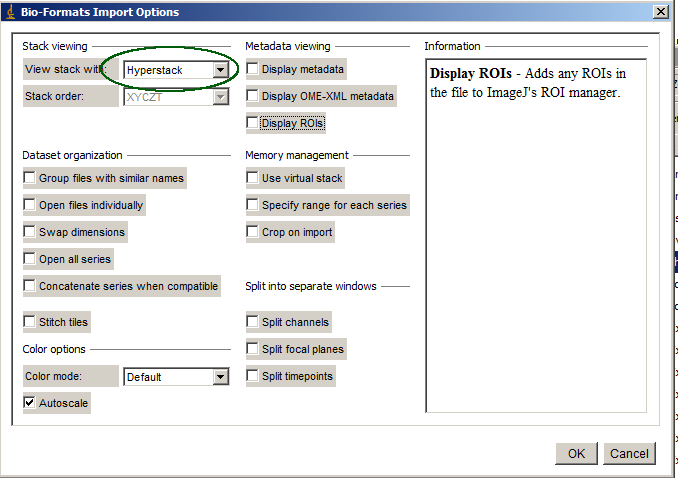Enable Stitch tiles checkbox
678x478 pixels.
(30, 322)
